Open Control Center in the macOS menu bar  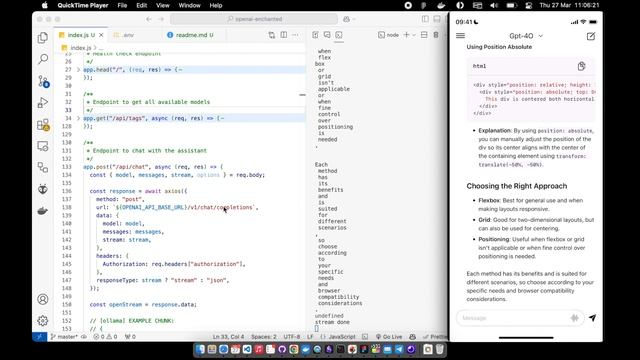[529, 5]
